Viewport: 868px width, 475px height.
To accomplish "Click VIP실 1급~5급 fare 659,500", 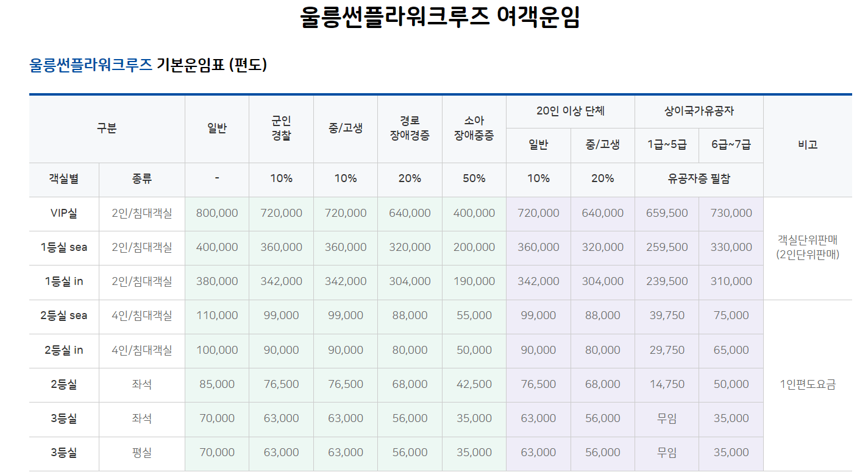I will (x=667, y=213).
